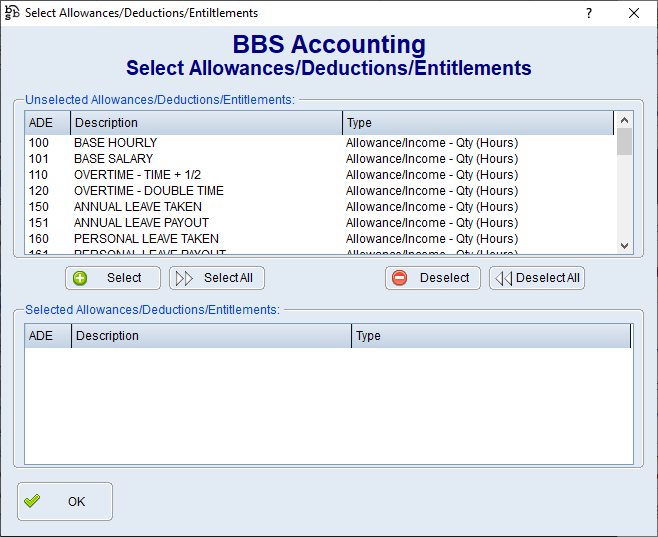Click ADE code 100
This screenshot has height=537, width=658.
pyautogui.click(x=39, y=143)
